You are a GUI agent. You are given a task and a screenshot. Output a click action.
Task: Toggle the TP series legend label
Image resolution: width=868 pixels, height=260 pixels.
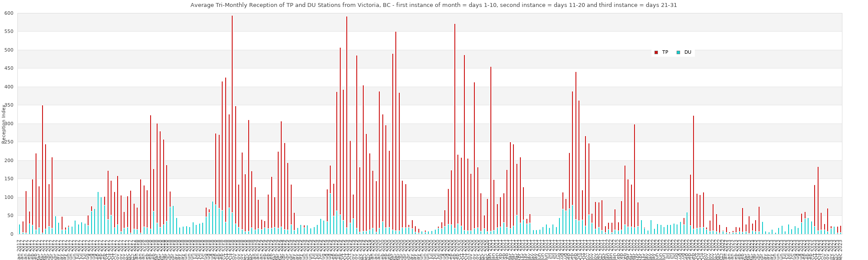(665, 52)
